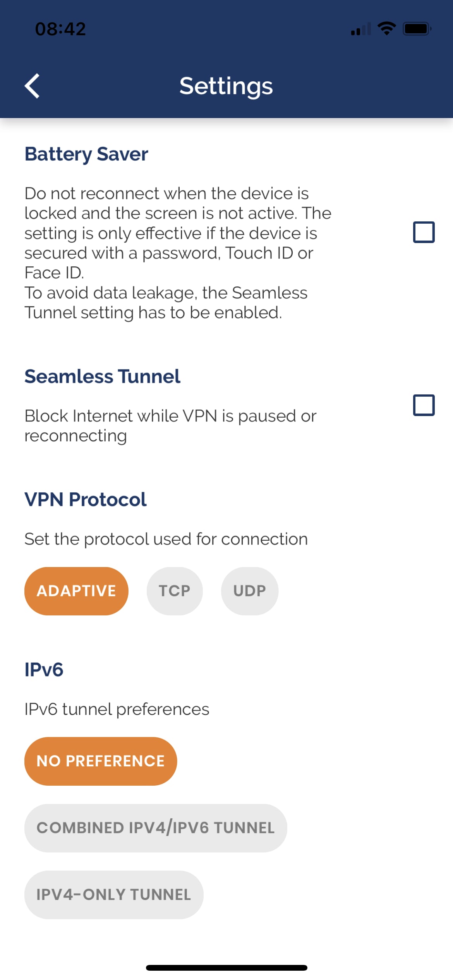Viewport: 453px width, 980px height.
Task: Tap the Seamless Tunnel heading
Action: (x=102, y=377)
